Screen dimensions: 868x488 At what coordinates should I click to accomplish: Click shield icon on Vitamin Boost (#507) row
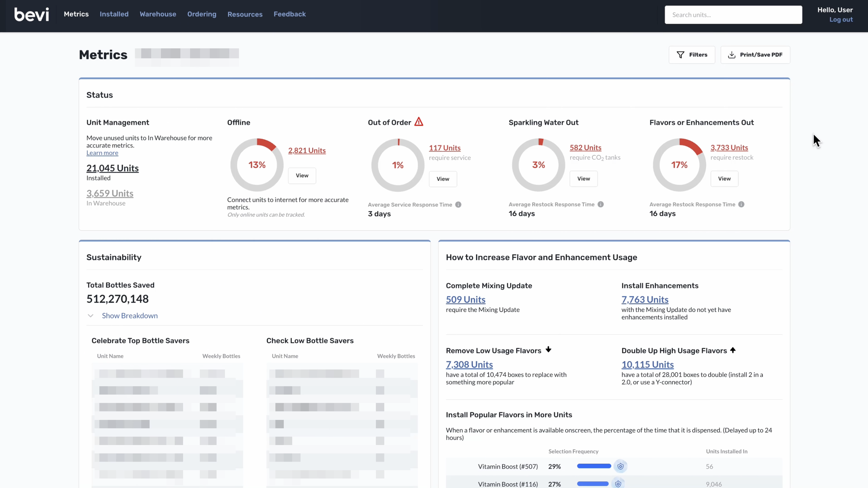620,466
